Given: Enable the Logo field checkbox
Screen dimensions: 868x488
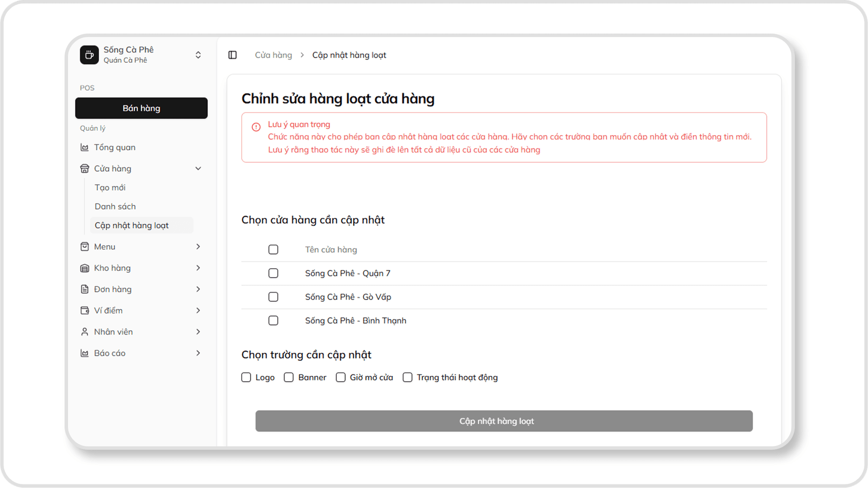Looking at the screenshot, I should tap(246, 377).
